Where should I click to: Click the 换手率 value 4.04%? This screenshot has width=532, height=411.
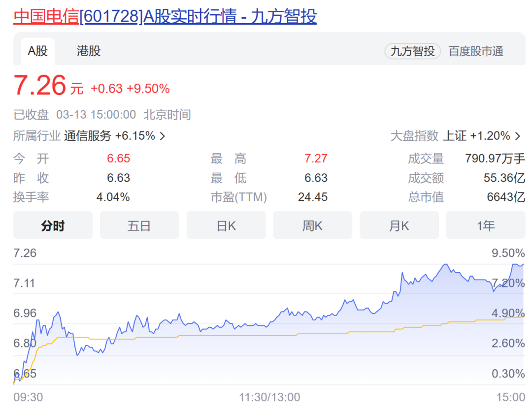pyautogui.click(x=113, y=197)
